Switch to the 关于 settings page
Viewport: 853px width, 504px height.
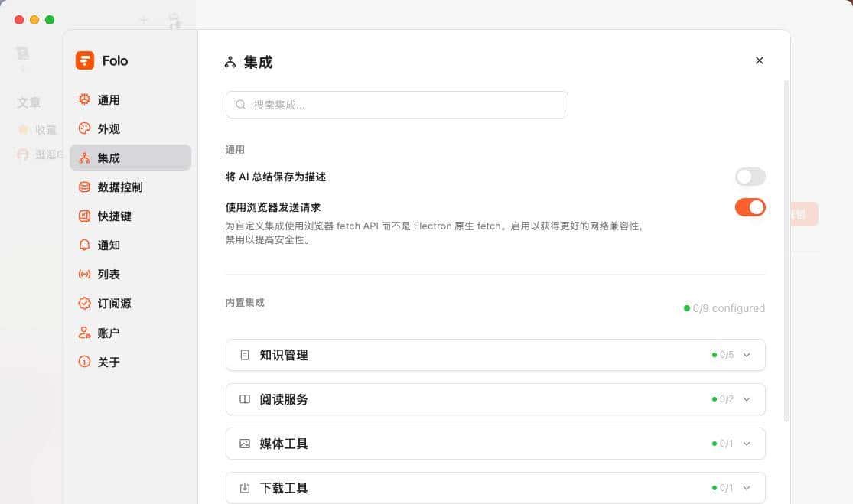pos(84,361)
